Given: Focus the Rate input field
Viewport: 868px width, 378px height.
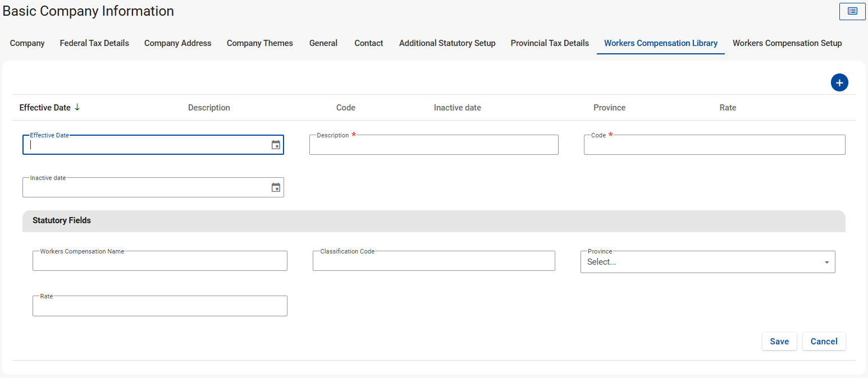Looking at the screenshot, I should 160,306.
